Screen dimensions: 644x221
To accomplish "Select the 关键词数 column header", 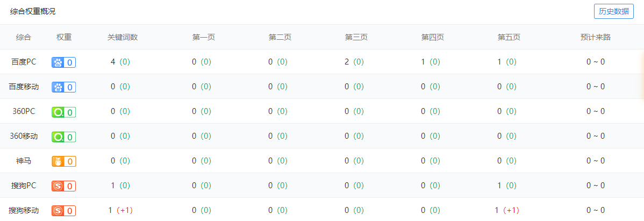I will pos(123,37).
